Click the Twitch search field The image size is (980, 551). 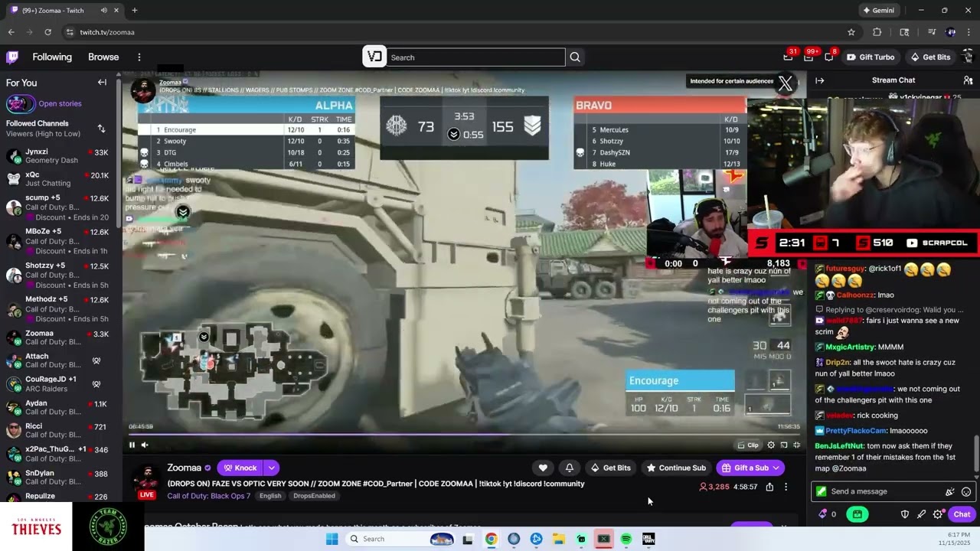pos(476,57)
